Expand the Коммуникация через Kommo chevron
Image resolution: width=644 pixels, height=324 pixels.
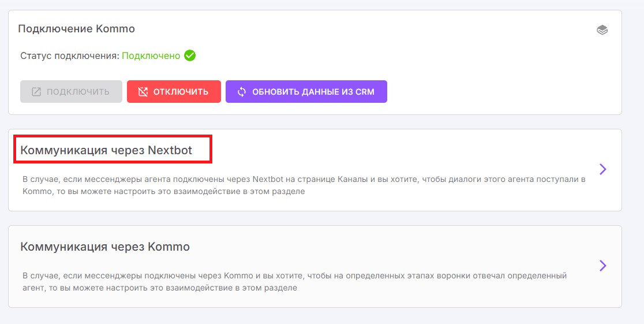point(603,265)
